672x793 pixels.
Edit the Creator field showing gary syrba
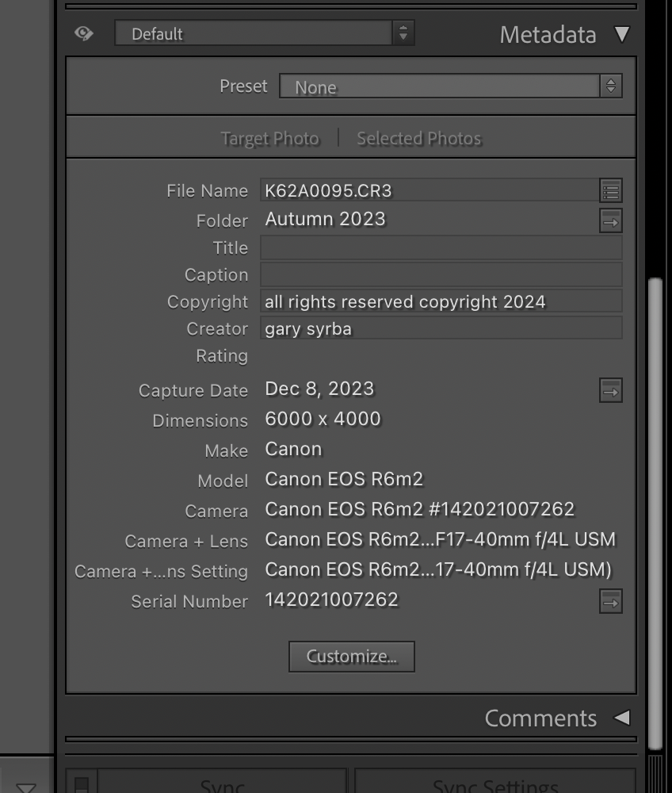441,328
